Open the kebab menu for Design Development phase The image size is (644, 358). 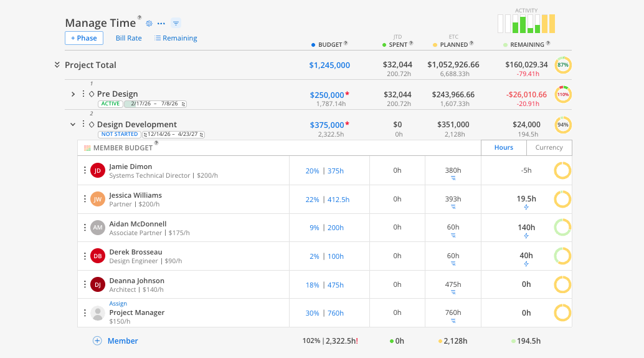pyautogui.click(x=83, y=124)
